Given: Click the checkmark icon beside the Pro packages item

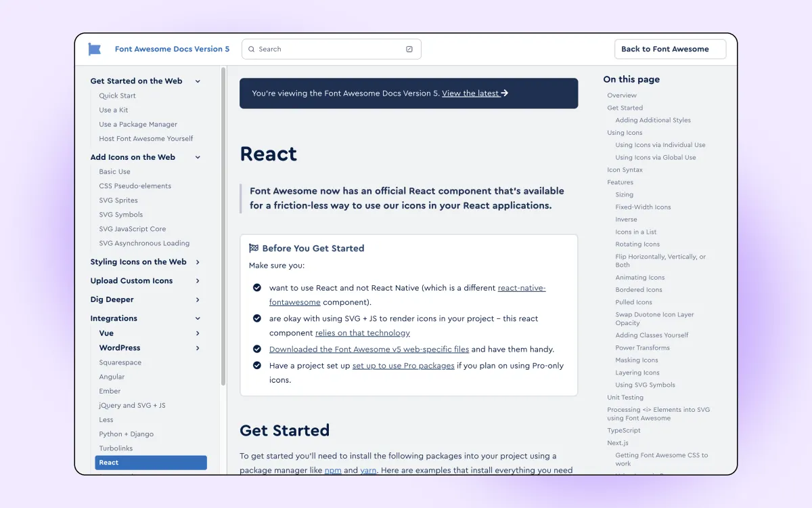Looking at the screenshot, I should coord(257,365).
